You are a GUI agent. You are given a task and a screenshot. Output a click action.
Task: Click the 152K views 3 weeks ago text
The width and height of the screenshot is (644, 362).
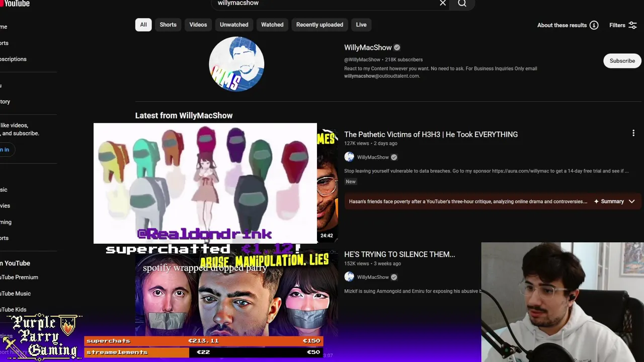(372, 263)
